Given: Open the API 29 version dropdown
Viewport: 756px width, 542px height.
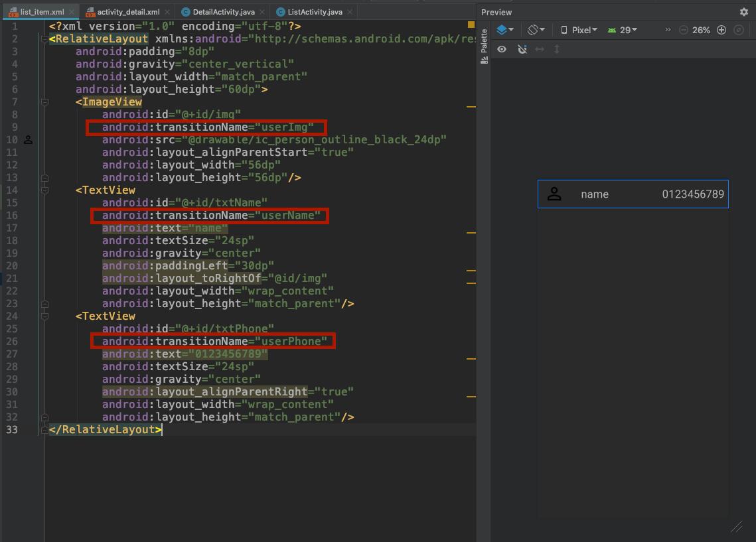Looking at the screenshot, I should click(622, 30).
